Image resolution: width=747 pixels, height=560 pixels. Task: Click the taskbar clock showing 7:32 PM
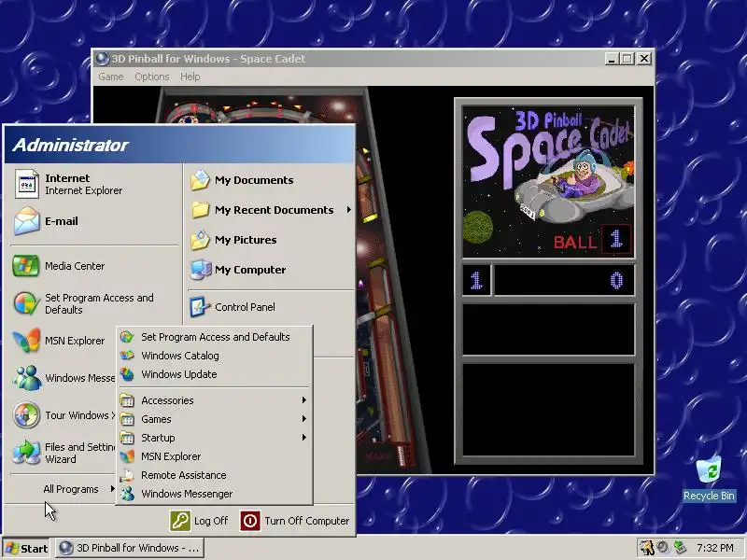click(x=714, y=548)
